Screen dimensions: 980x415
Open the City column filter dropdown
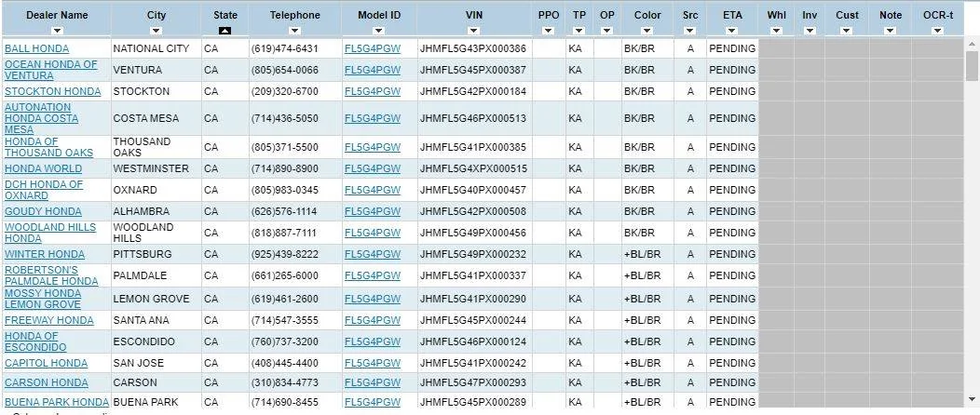tap(157, 31)
